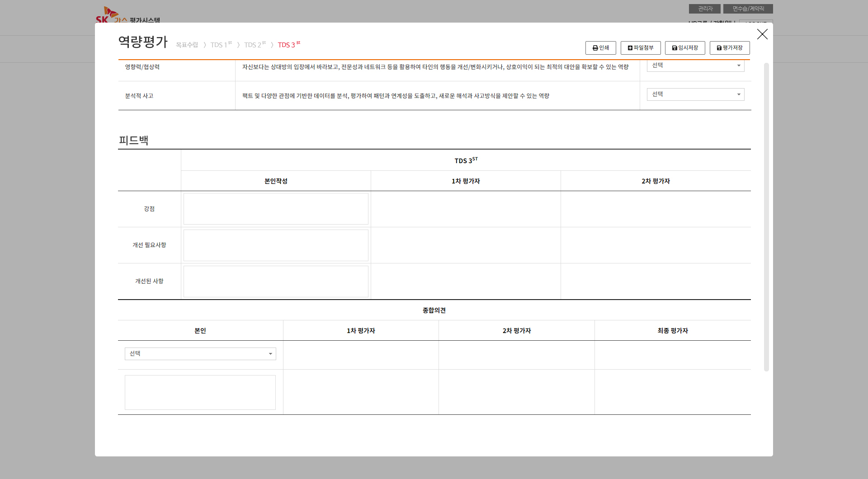Viewport: 868px width, 479px height.
Task: Click into the 개선된 사항 text box
Action: pos(276,282)
